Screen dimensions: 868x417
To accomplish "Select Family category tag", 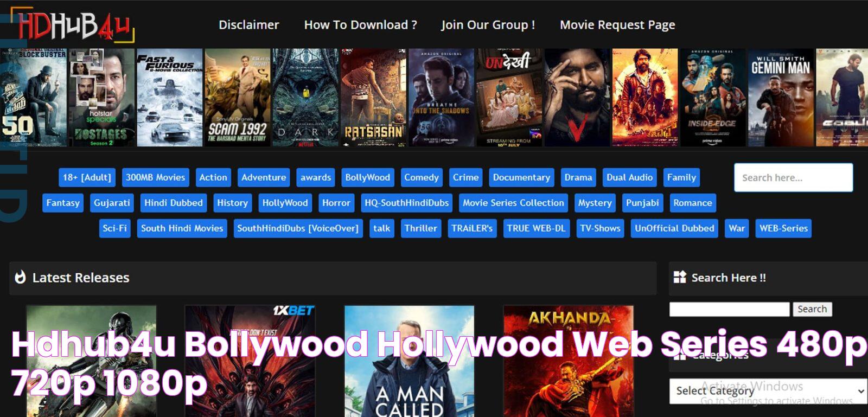I will pos(681,177).
